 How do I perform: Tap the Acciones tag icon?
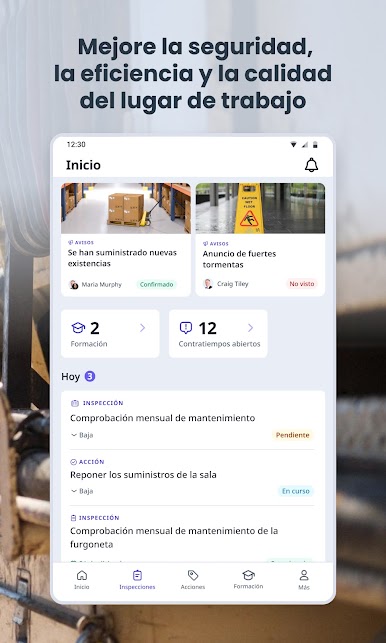192,575
